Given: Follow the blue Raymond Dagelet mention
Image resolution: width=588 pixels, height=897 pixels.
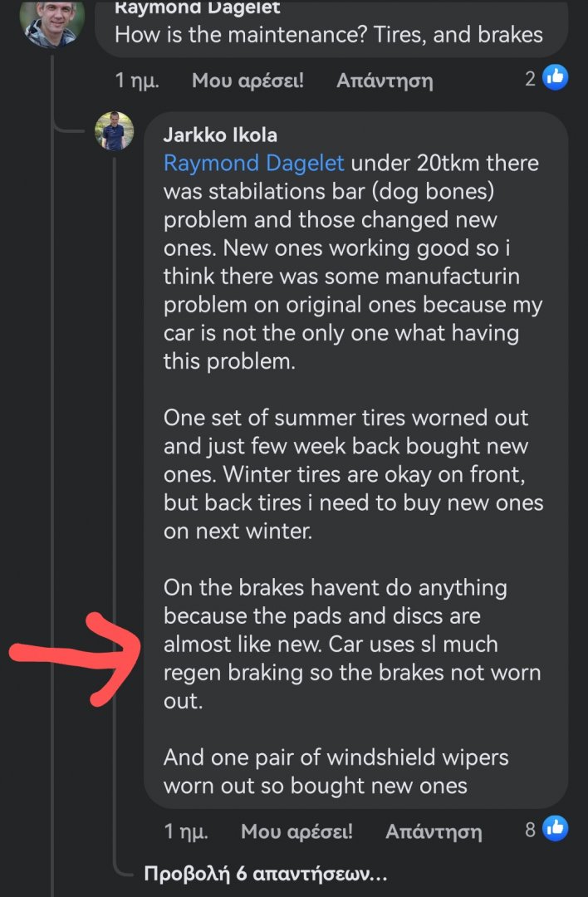Looking at the screenshot, I should pos(253,163).
